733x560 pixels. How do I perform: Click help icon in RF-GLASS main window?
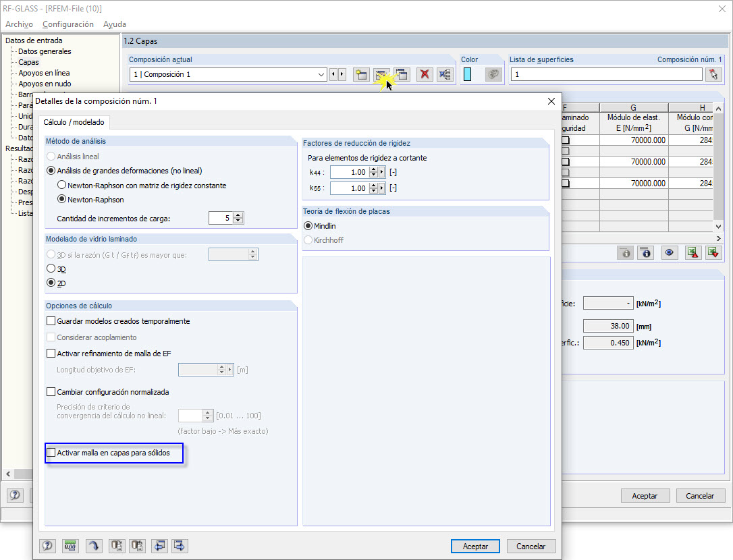[x=15, y=495]
